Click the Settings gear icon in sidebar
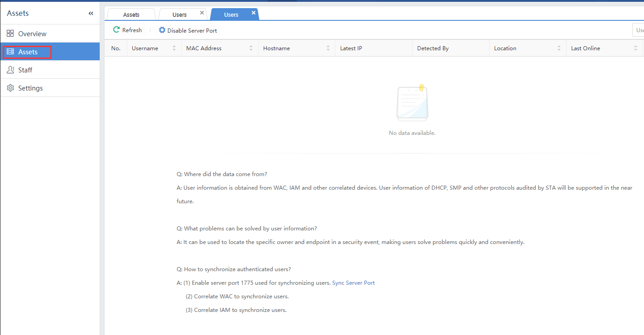The height and width of the screenshot is (335, 644). click(x=10, y=88)
